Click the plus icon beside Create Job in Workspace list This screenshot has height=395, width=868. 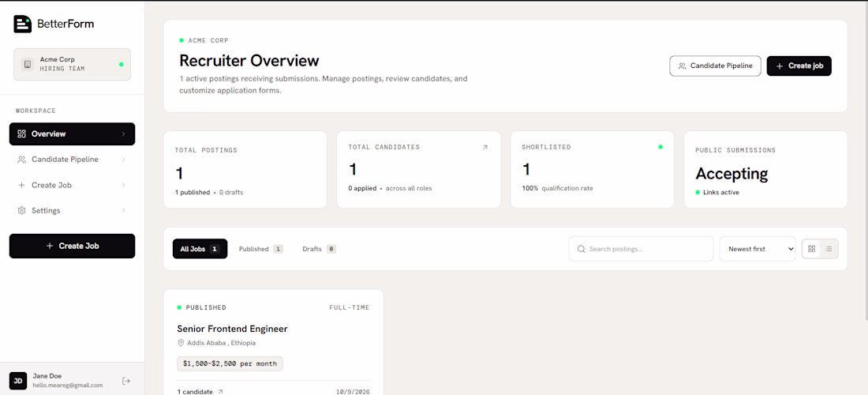pos(21,185)
